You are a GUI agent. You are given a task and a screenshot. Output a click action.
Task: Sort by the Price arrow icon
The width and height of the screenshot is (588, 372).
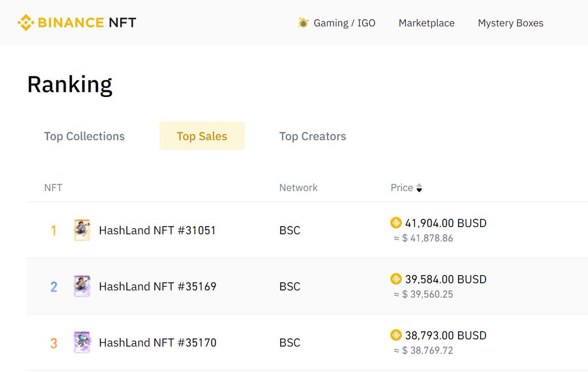(x=419, y=188)
